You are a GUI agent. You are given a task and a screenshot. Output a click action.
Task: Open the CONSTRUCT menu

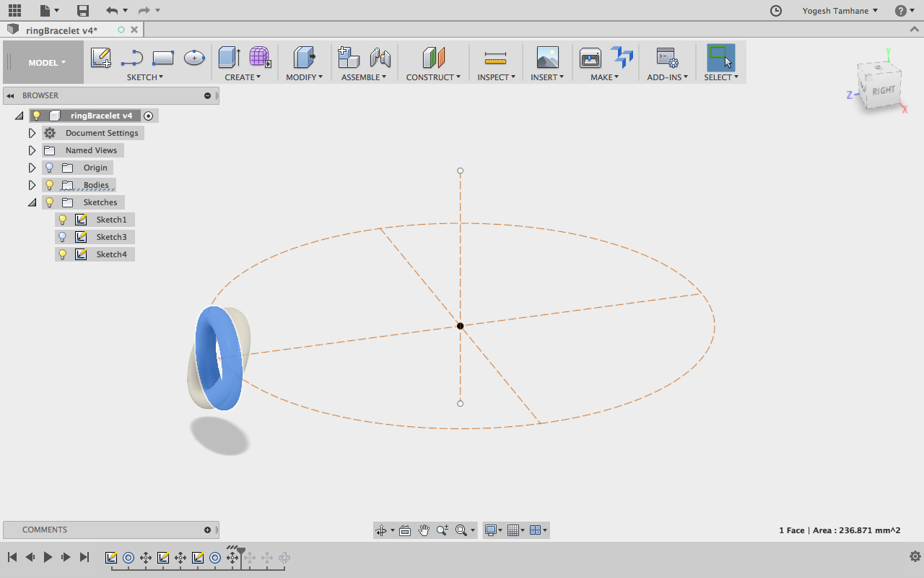433,77
